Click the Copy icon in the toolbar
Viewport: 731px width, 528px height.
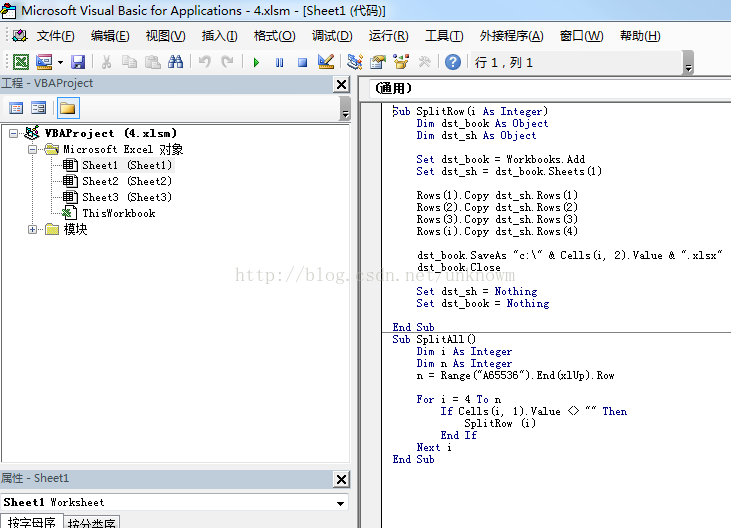coord(129,62)
